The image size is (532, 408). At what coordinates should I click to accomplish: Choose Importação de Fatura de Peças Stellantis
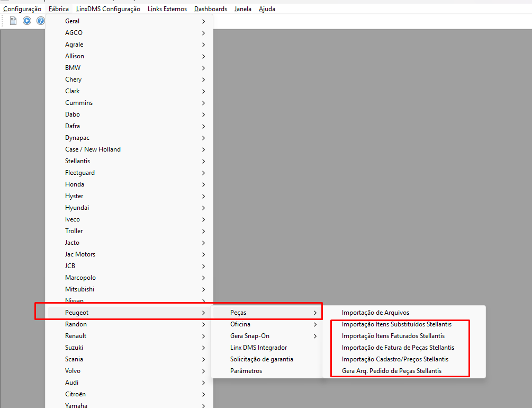click(x=404, y=348)
